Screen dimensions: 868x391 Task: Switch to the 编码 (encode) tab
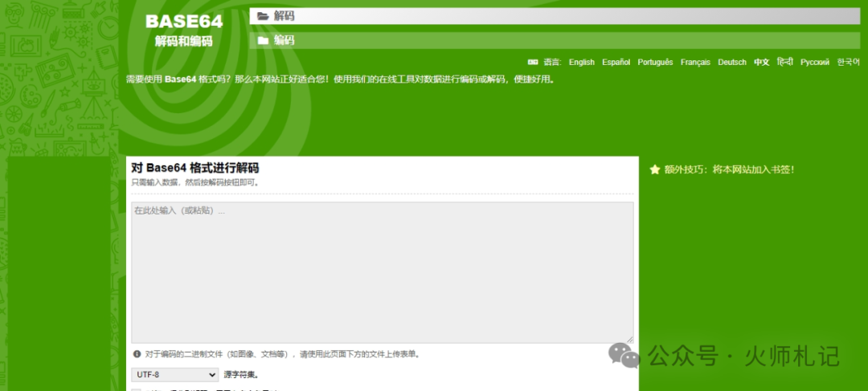point(555,40)
